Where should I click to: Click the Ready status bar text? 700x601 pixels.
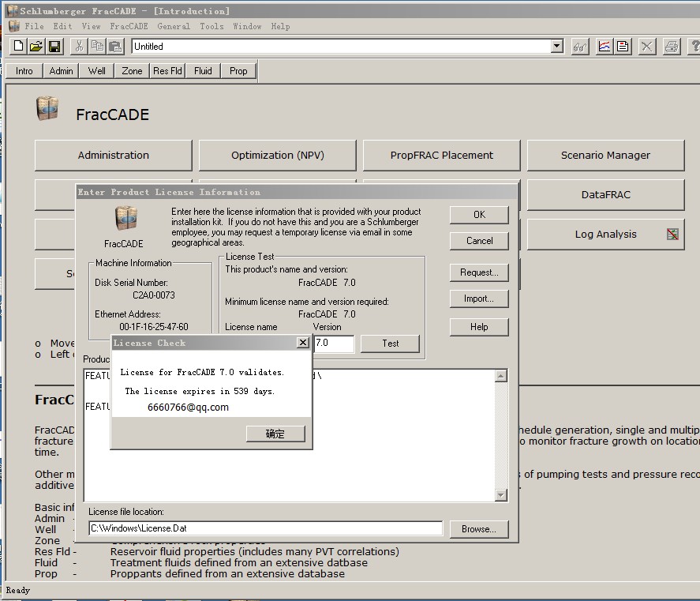[x=18, y=590]
